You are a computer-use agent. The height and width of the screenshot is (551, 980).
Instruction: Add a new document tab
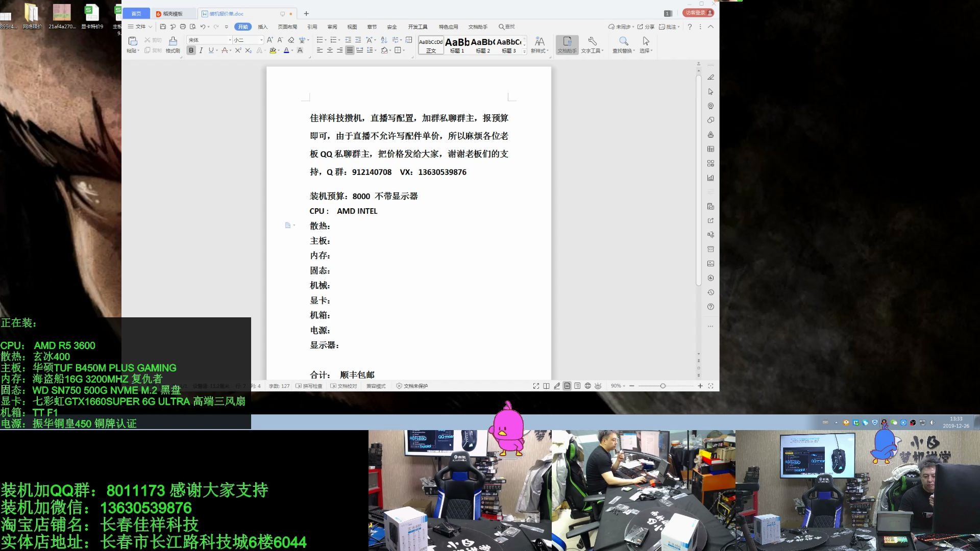click(306, 14)
